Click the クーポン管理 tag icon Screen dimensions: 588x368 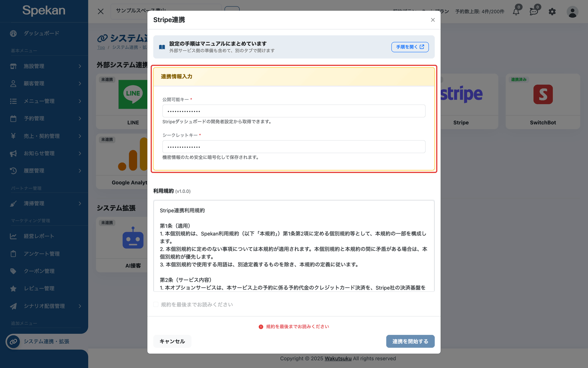tap(13, 271)
